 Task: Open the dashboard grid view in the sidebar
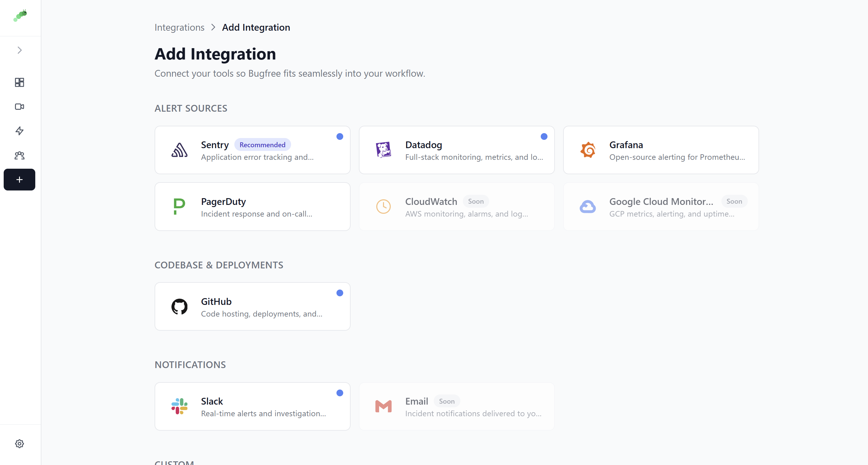pos(19,82)
